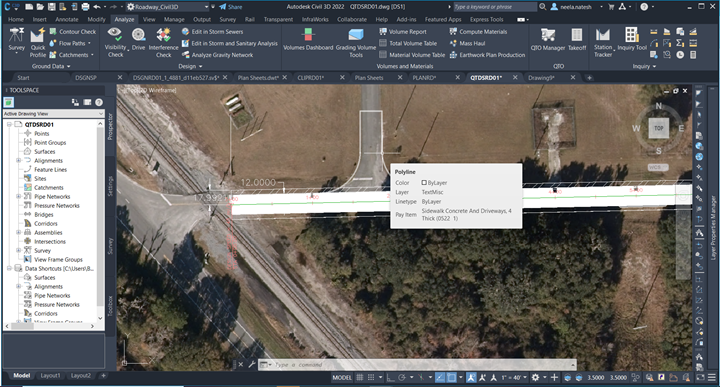This screenshot has height=387, width=720.
Task: Launch Quick Profile
Action: point(38,42)
